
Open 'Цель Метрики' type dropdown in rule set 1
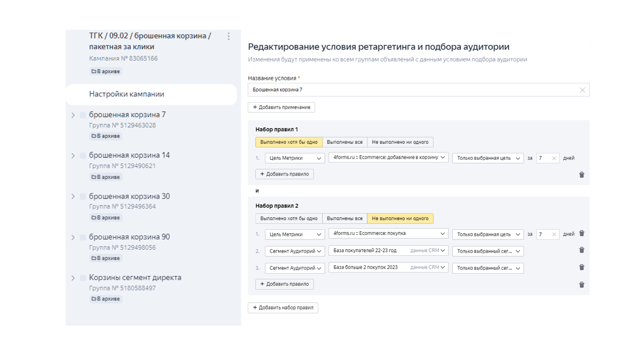pos(294,158)
